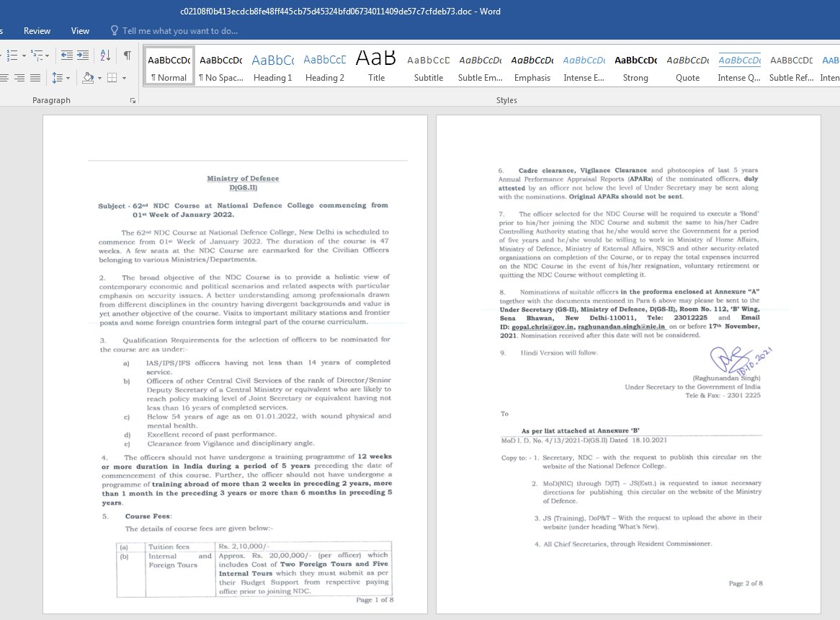Click the 'Page 1 of 8' footer

[x=375, y=600]
